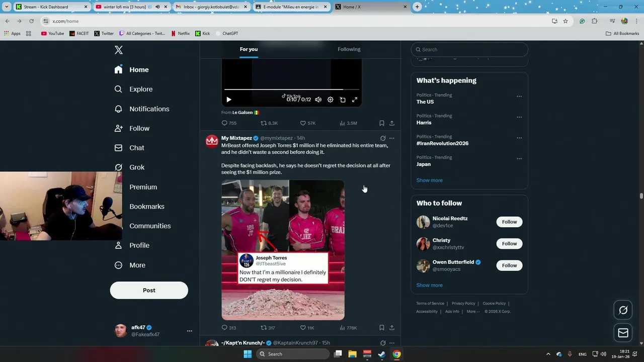Share the Le Galsen video post
Screen dimensions: 644x362
point(392,123)
